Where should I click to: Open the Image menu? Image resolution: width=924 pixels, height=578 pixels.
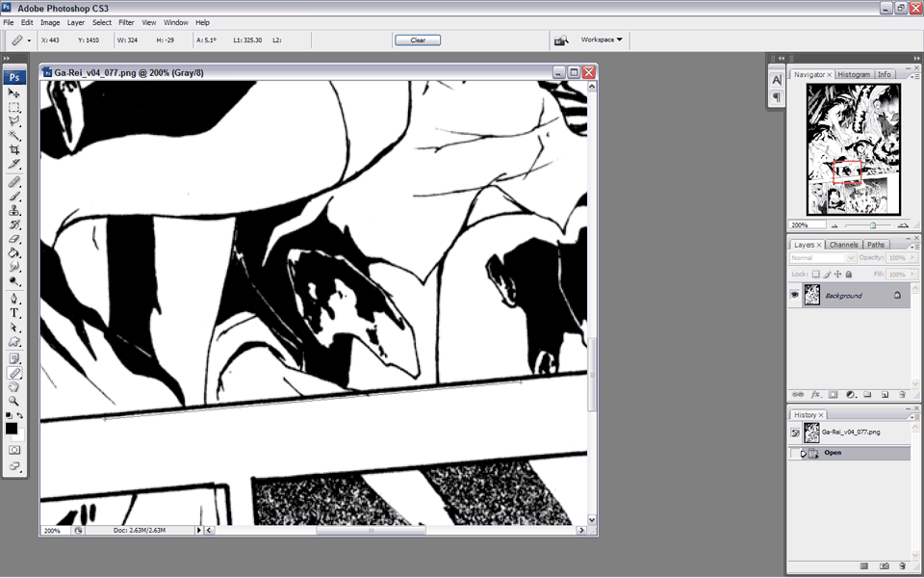(x=50, y=22)
